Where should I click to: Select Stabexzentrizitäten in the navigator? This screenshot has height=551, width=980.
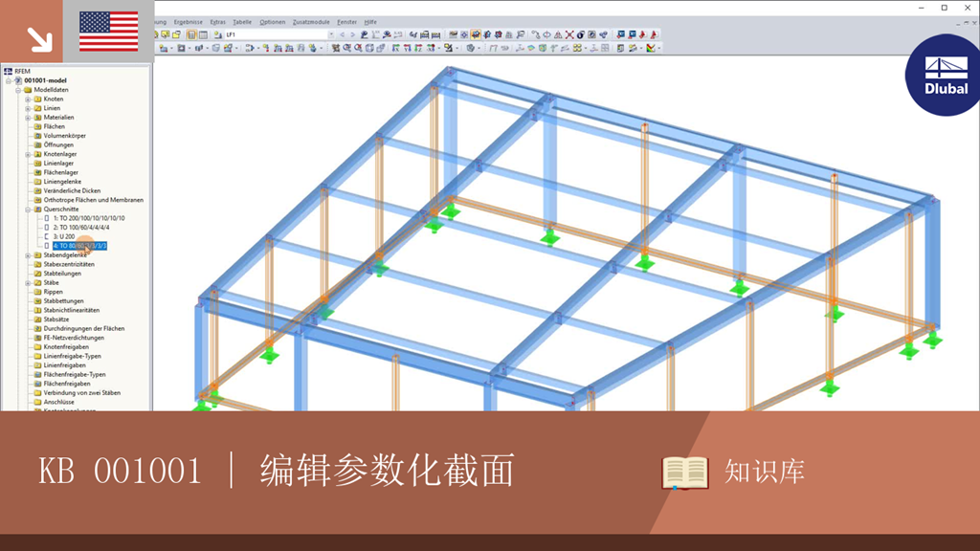coord(69,264)
